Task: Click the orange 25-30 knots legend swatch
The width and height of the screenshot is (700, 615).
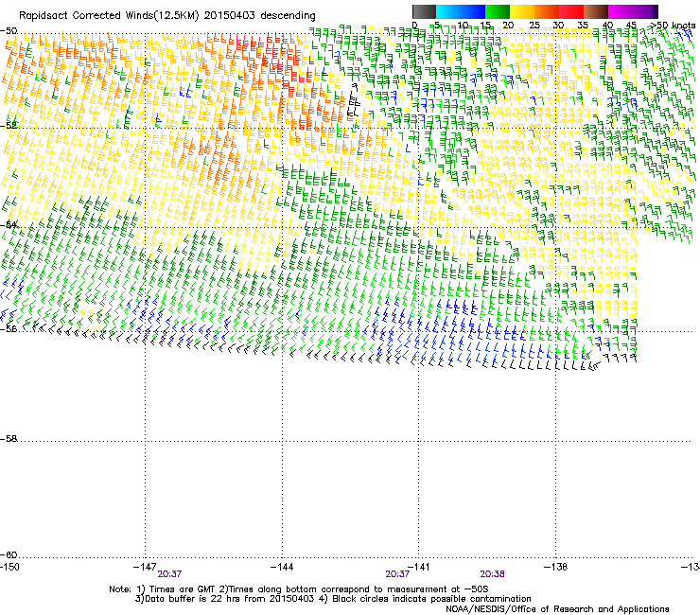Action: [547, 11]
